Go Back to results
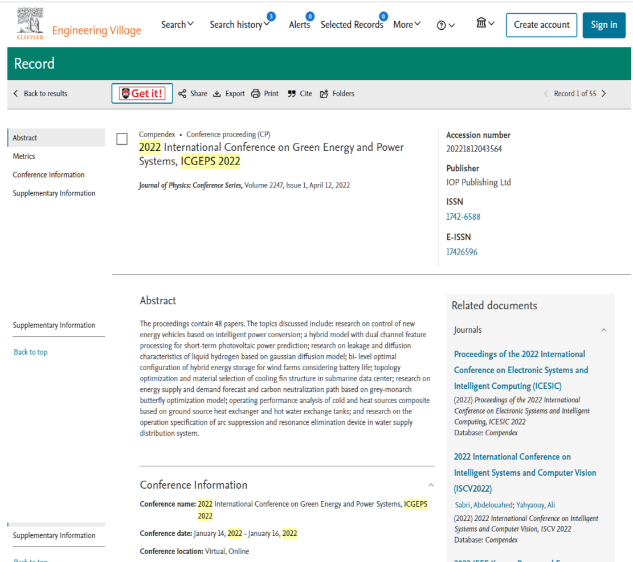The width and height of the screenshot is (633, 562). coord(40,93)
